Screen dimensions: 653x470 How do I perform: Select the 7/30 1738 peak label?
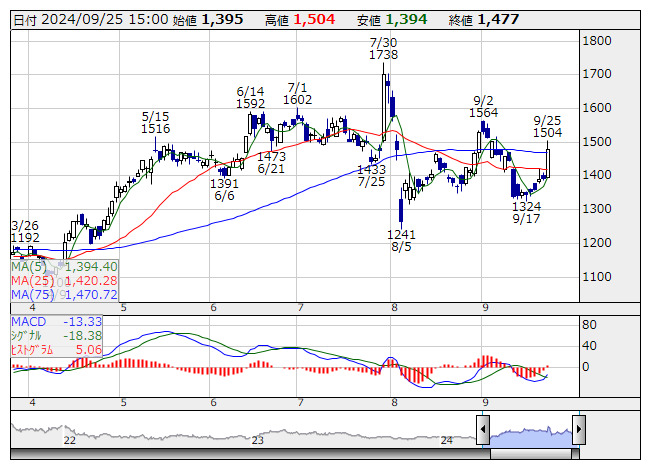click(x=384, y=49)
